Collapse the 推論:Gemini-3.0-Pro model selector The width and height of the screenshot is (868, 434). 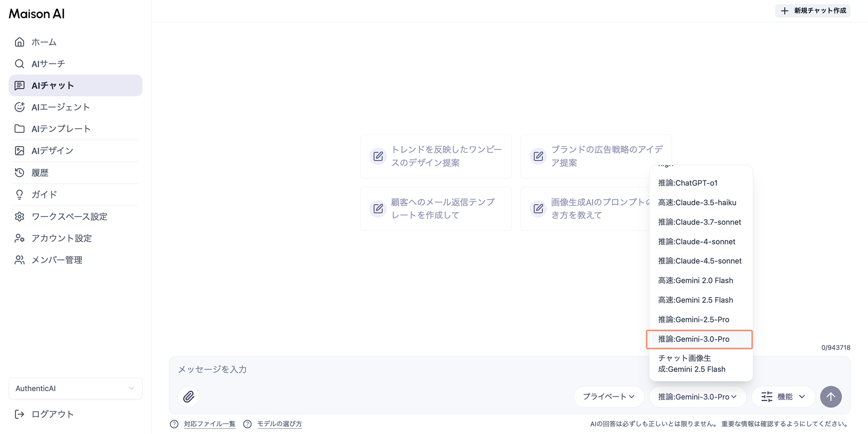click(697, 396)
